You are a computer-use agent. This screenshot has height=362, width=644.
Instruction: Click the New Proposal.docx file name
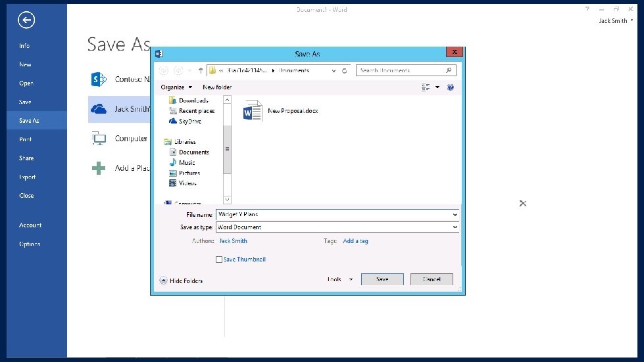(x=293, y=110)
